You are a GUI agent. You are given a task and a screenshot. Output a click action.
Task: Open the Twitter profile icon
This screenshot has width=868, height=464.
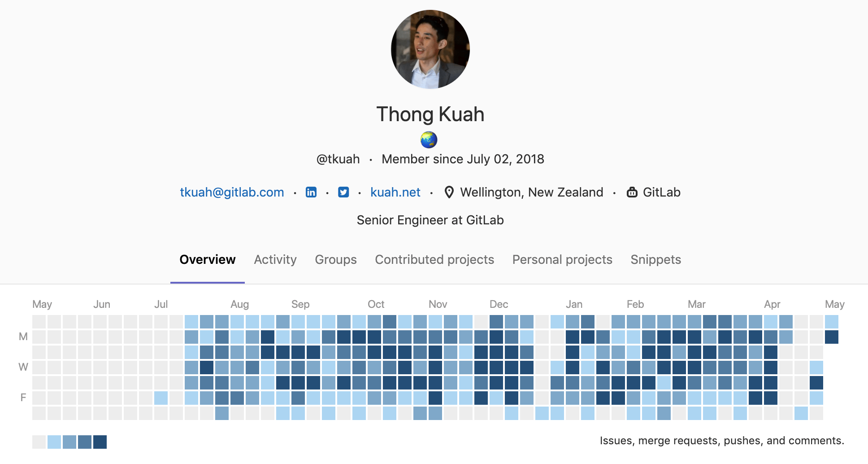pyautogui.click(x=343, y=193)
